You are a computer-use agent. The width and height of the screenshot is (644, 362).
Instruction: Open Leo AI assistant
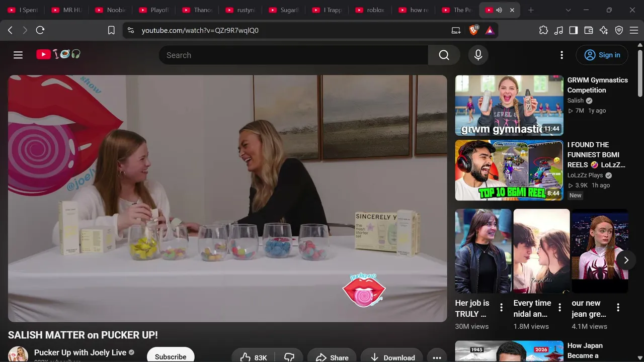tap(604, 30)
